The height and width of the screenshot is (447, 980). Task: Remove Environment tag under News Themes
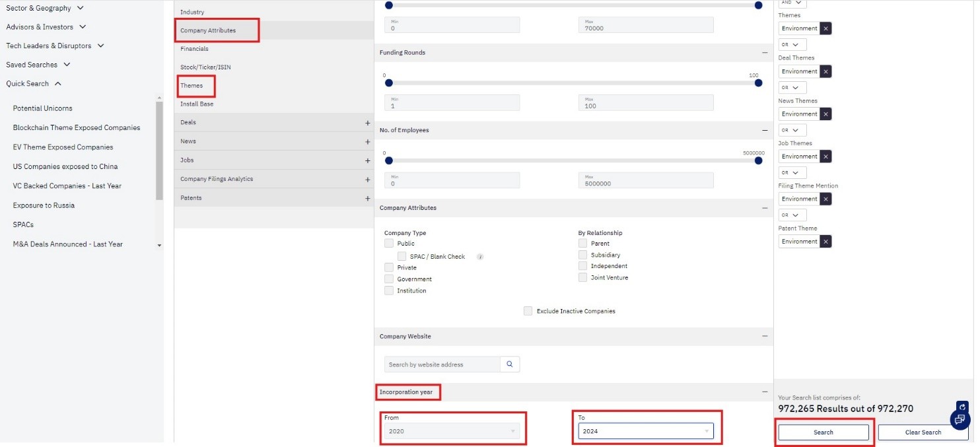(826, 114)
